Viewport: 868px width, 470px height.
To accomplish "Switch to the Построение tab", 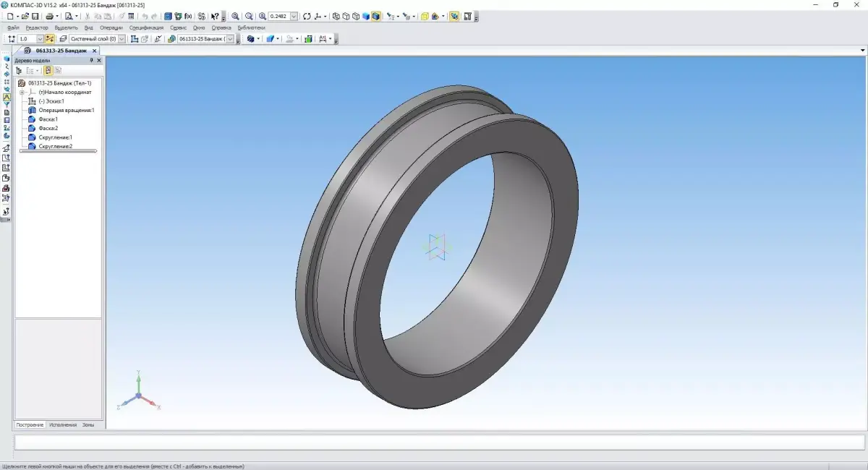I will pos(30,424).
